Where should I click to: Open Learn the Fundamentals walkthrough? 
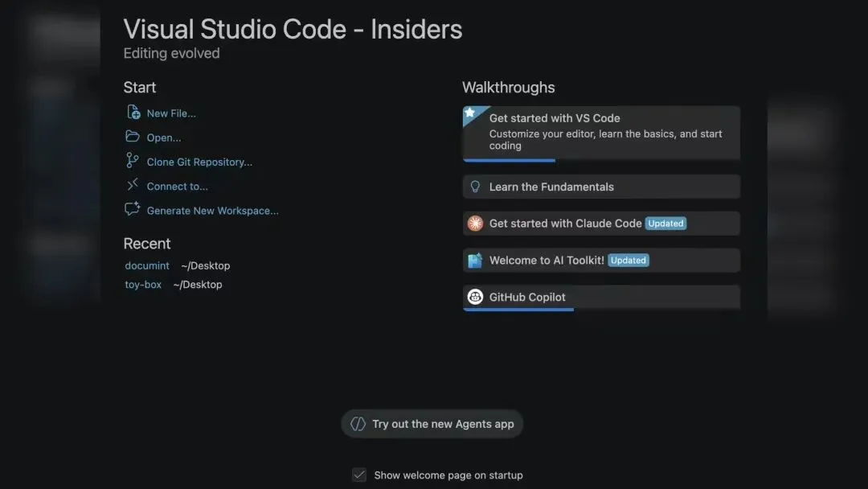(601, 187)
